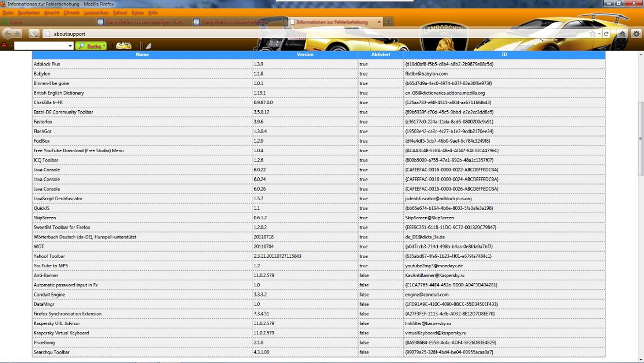Switch to 'camp Firefox Forum anzeigen' tab
The height and width of the screenshot is (363, 644).
coord(144,22)
